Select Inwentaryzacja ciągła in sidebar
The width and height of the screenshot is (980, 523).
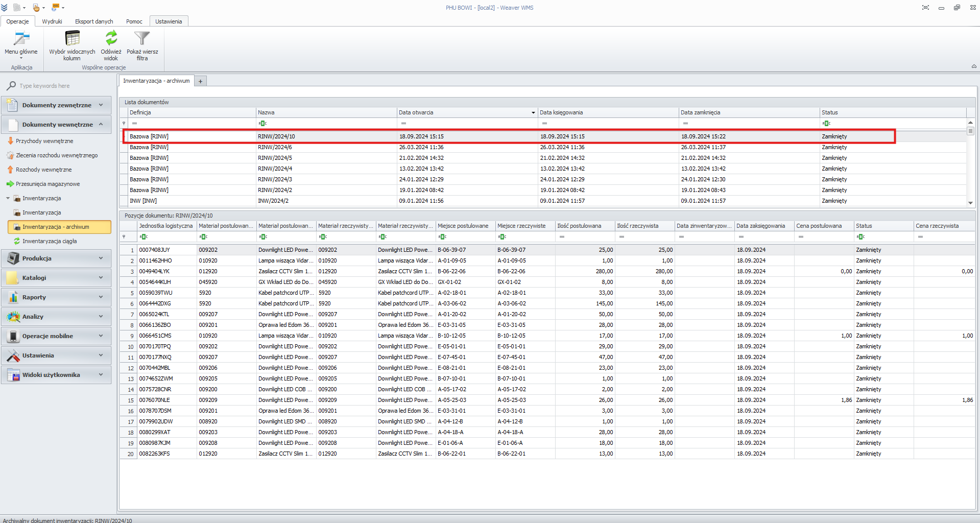(x=50, y=241)
